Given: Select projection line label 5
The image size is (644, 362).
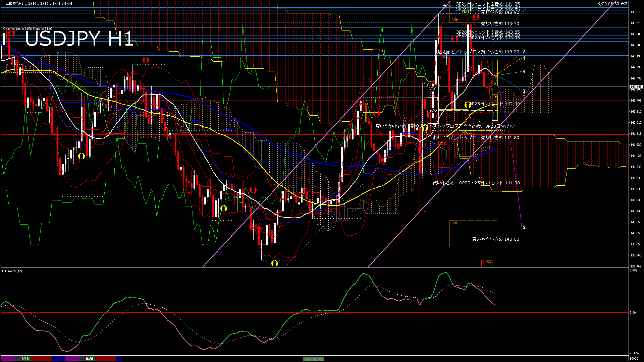Looking at the screenshot, I should pyautogui.click(x=524, y=227).
